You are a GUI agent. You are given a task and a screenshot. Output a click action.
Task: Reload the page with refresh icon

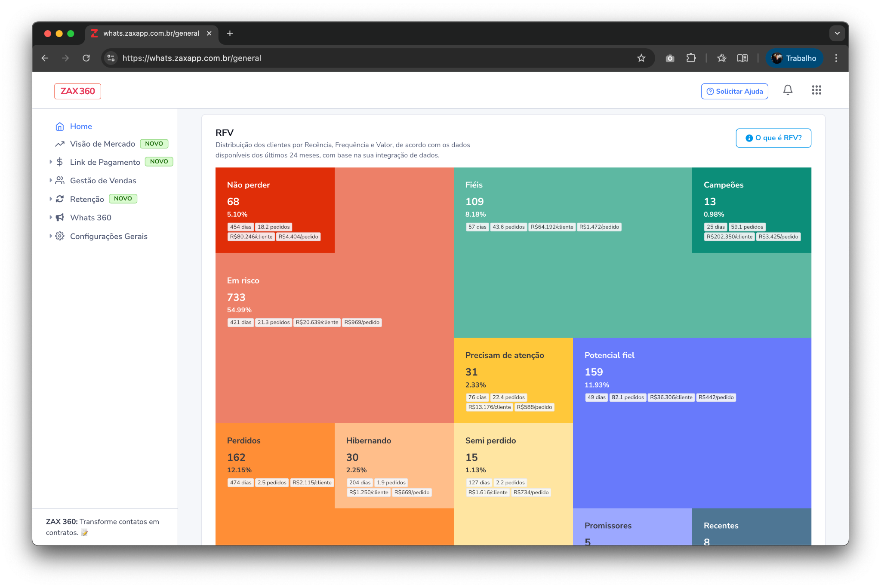tap(86, 58)
